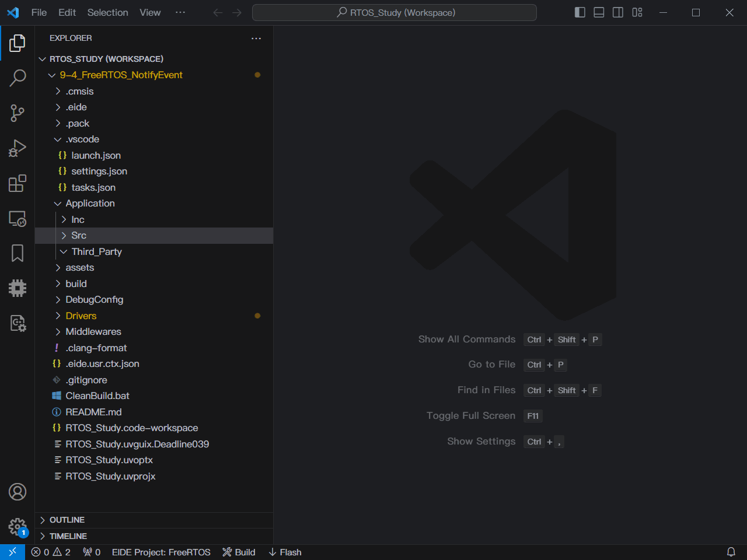
Task: Toggle the bottom panel visibility
Action: tap(599, 12)
